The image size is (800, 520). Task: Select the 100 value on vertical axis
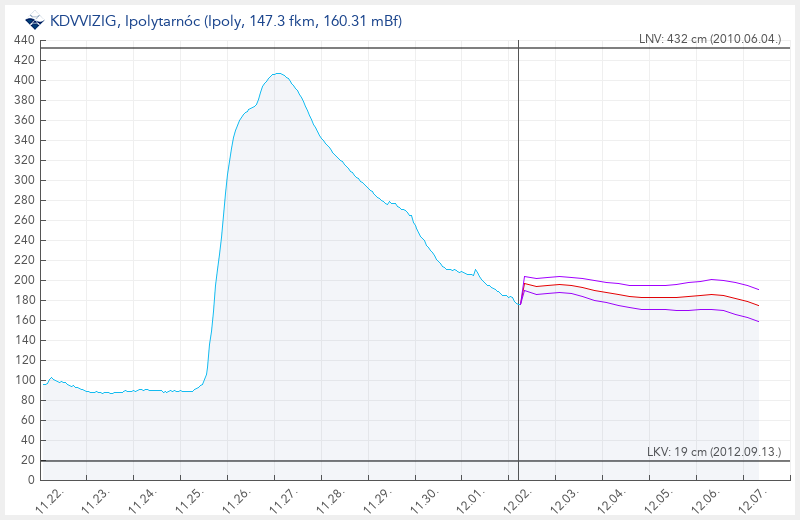[25, 380]
